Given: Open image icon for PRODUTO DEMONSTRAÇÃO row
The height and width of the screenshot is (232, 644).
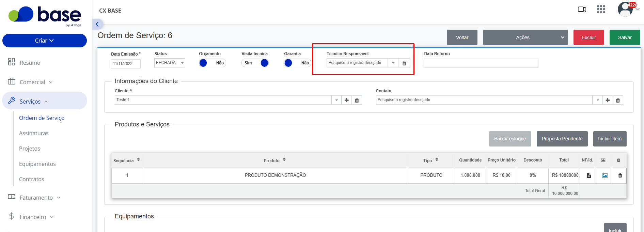Looking at the screenshot, I should click(x=605, y=175).
